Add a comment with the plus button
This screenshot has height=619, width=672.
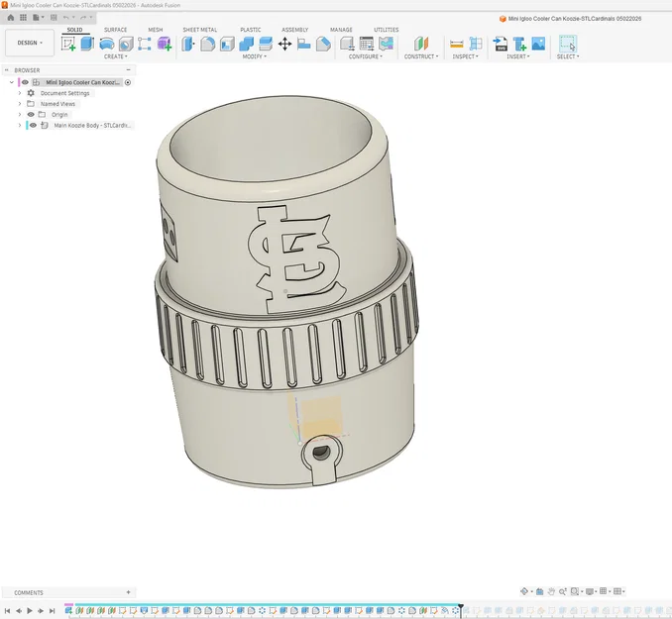(128, 592)
